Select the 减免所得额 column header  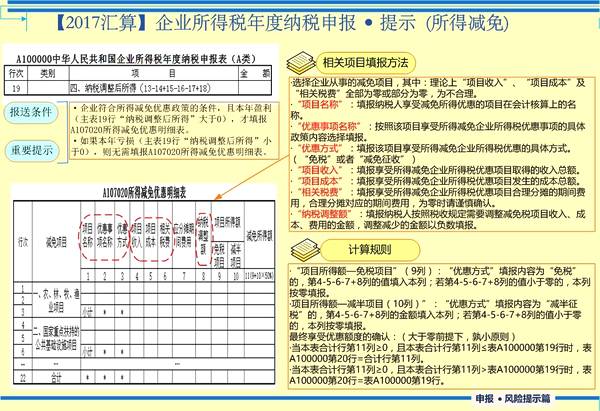click(x=259, y=236)
